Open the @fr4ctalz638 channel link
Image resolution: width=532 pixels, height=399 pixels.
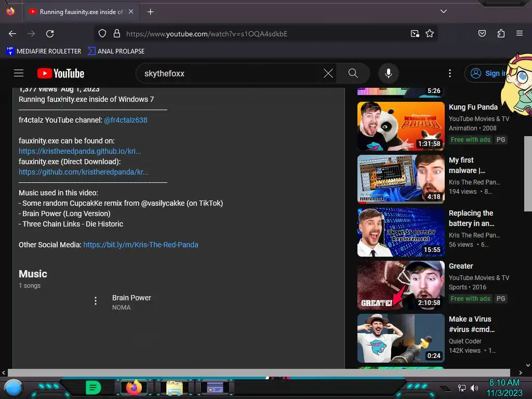pos(126,120)
